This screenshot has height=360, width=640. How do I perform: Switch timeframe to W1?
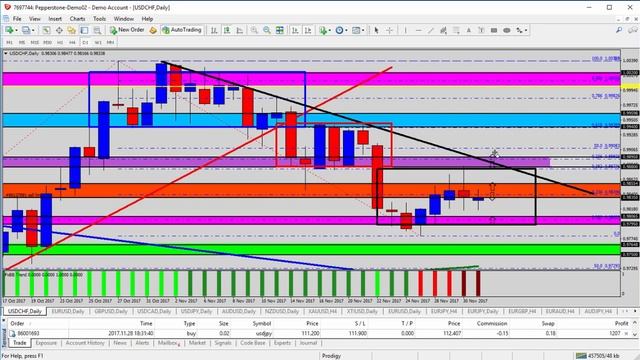[98, 42]
